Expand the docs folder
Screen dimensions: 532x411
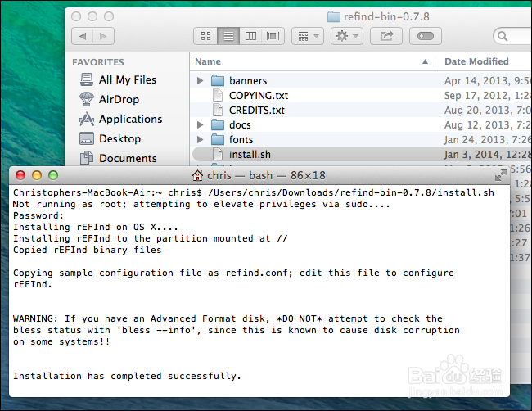coord(201,125)
